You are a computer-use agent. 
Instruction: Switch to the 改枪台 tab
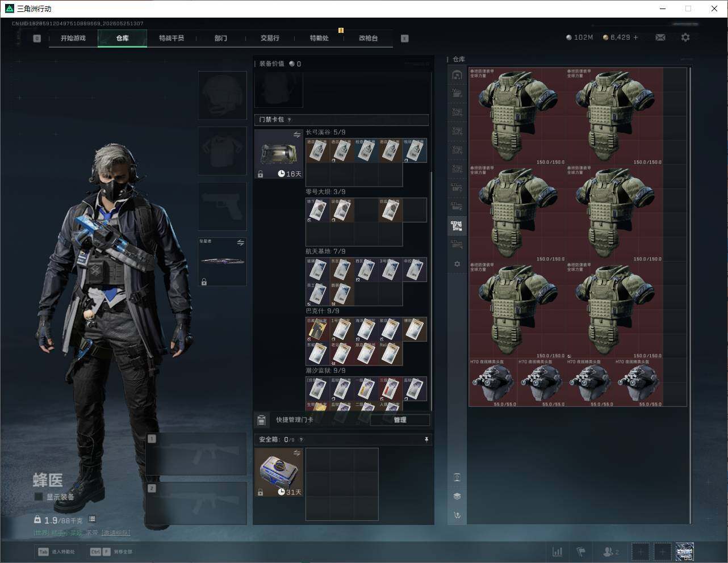pos(368,38)
